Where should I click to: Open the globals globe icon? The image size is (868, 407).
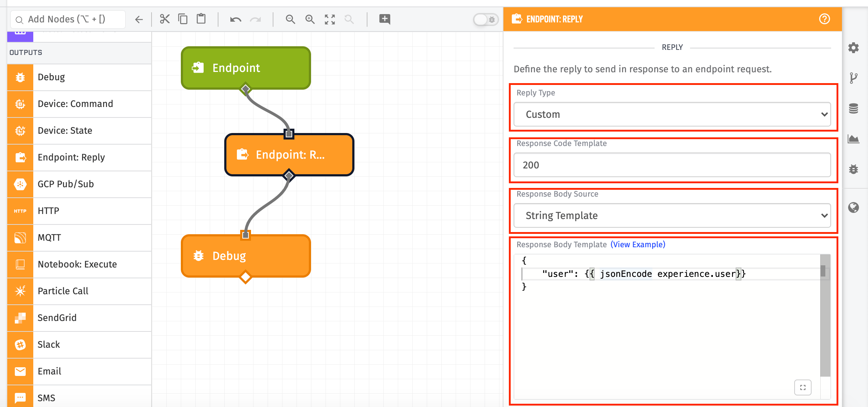854,207
